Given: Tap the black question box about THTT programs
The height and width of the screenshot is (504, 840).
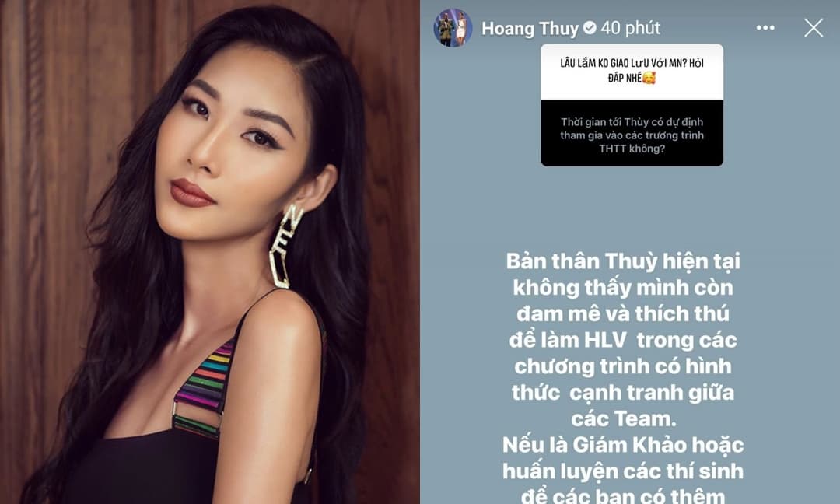Looking at the screenshot, I should tap(632, 133).
